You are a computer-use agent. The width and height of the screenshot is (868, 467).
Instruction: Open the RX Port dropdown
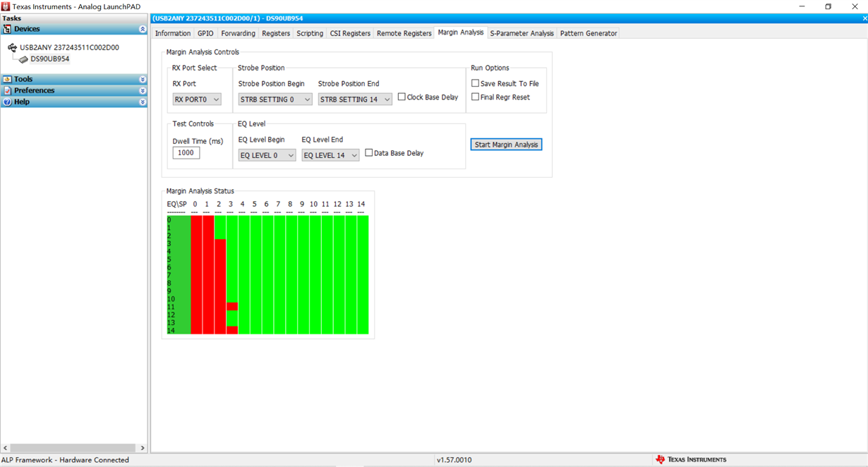tap(197, 99)
